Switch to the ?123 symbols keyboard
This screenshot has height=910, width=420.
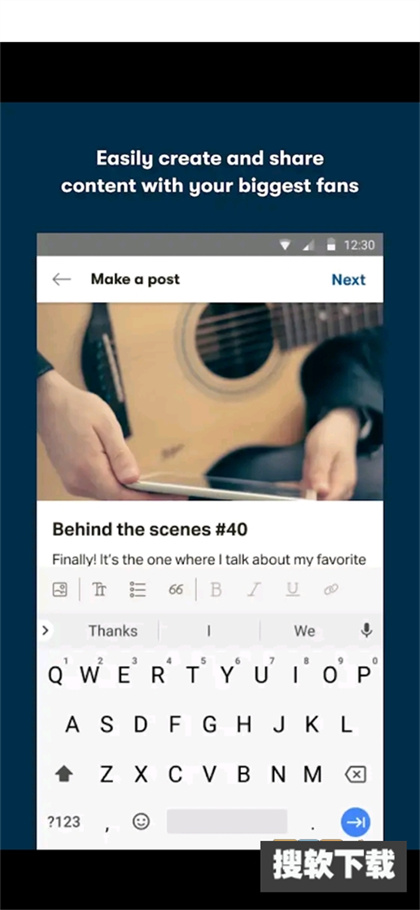pyautogui.click(x=63, y=822)
